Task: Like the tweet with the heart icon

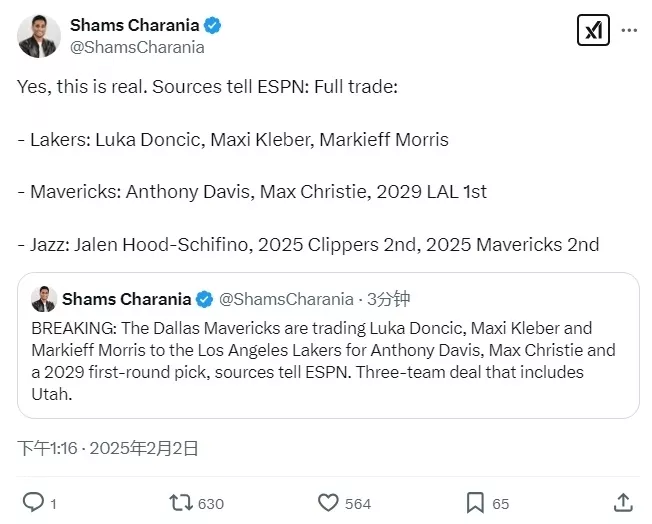Action: point(327,502)
